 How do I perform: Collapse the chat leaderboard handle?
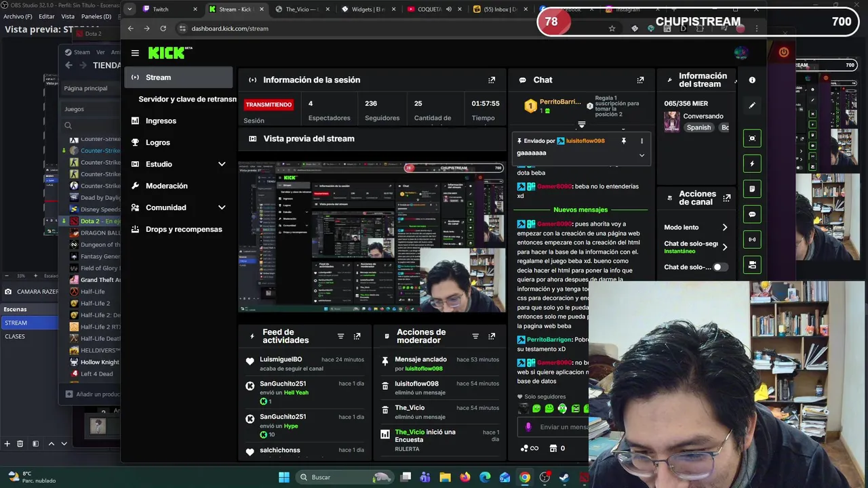pos(581,125)
